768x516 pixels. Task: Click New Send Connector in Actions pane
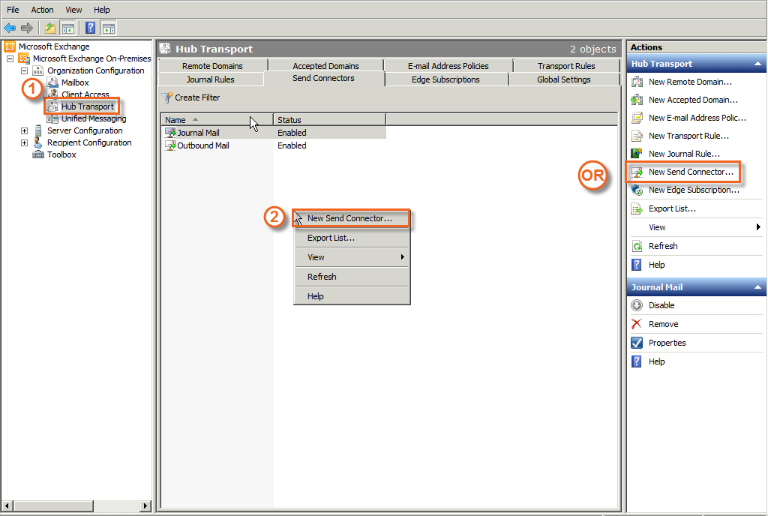(x=691, y=172)
